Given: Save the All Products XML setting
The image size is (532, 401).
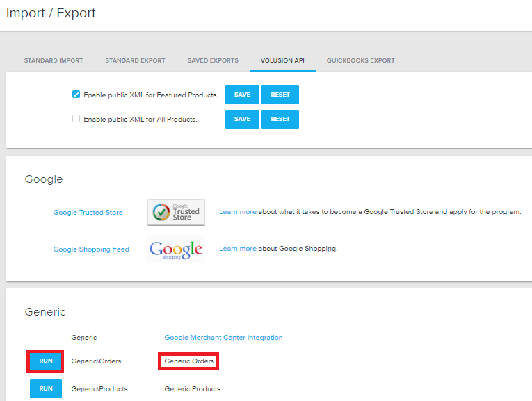Looking at the screenshot, I should [x=242, y=119].
